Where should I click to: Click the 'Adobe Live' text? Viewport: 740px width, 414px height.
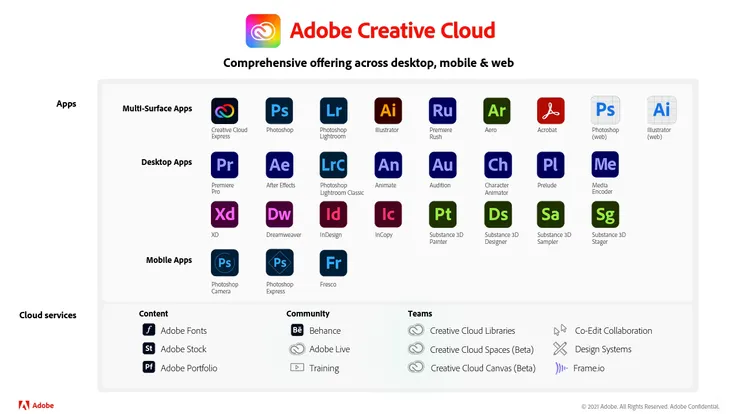[x=329, y=349]
